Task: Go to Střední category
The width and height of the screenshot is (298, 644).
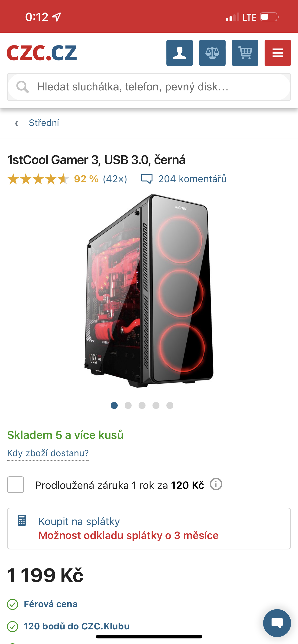Action: pyautogui.click(x=44, y=123)
